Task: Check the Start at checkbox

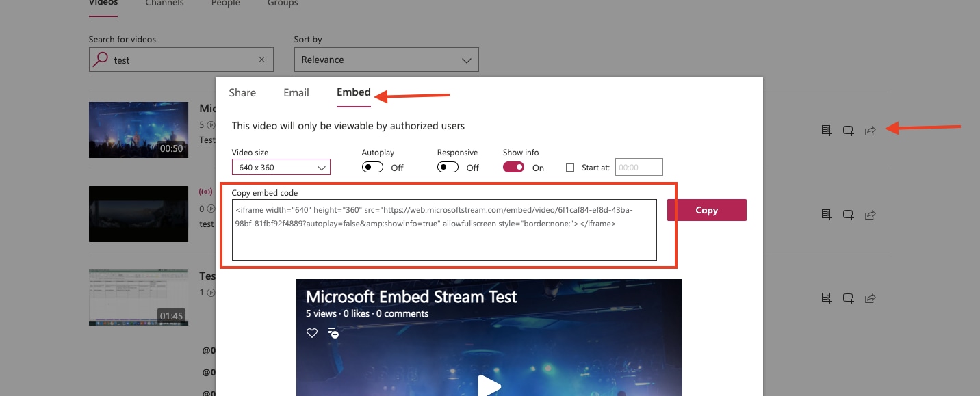Action: 570,168
